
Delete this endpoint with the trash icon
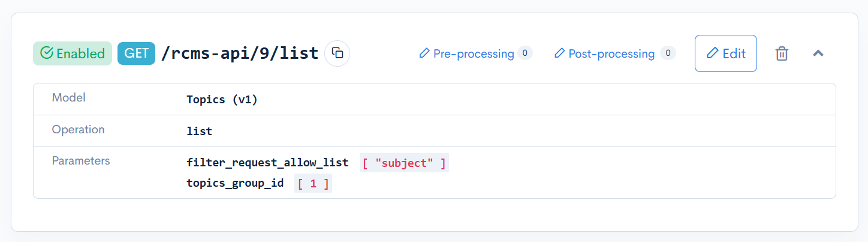tap(782, 53)
